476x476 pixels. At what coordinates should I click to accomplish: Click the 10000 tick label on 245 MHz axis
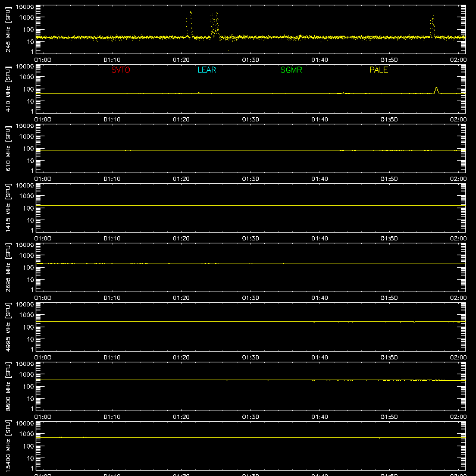pos(25,7)
